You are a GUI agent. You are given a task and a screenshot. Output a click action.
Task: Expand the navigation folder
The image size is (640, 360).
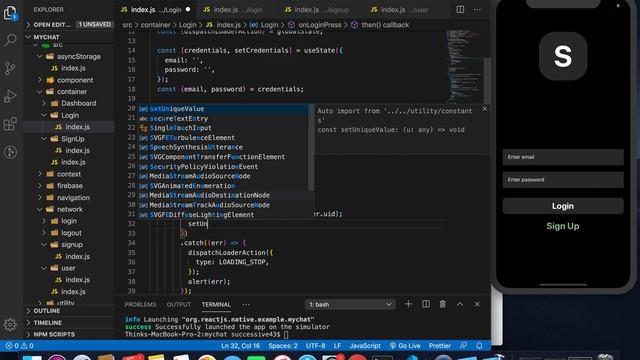[x=69, y=198]
